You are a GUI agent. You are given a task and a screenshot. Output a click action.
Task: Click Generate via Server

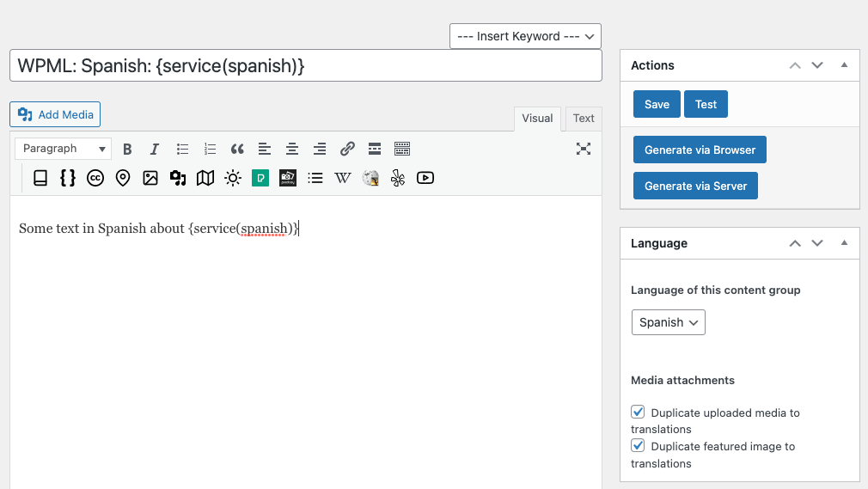point(695,186)
